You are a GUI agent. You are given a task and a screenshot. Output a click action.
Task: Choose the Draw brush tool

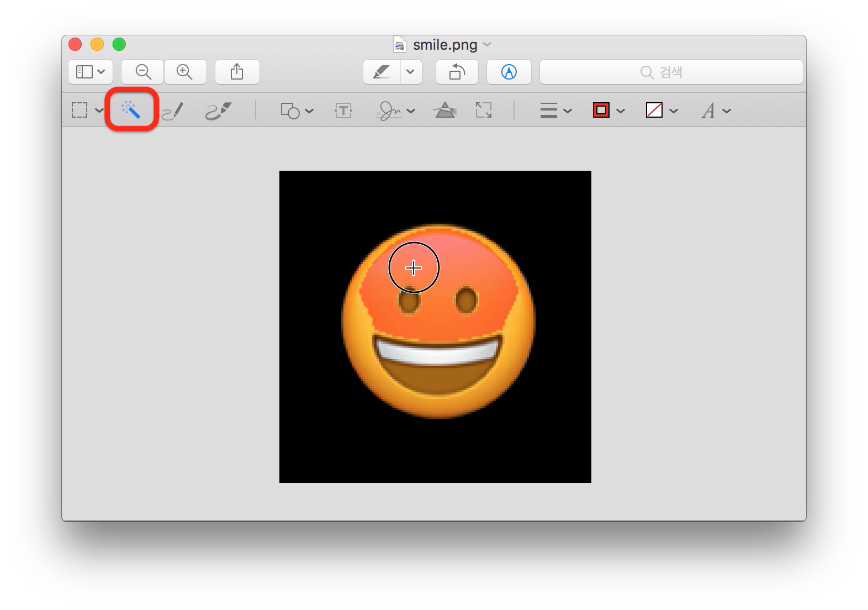click(218, 111)
